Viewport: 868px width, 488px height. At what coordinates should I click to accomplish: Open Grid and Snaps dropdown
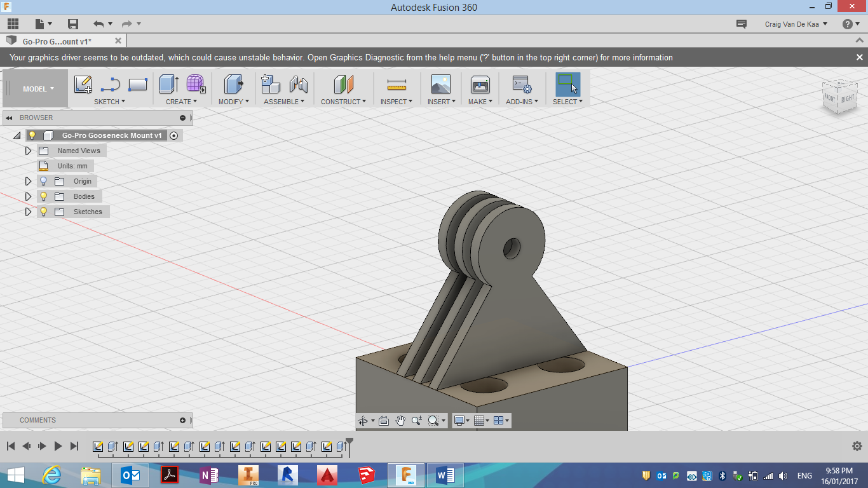pyautogui.click(x=482, y=421)
